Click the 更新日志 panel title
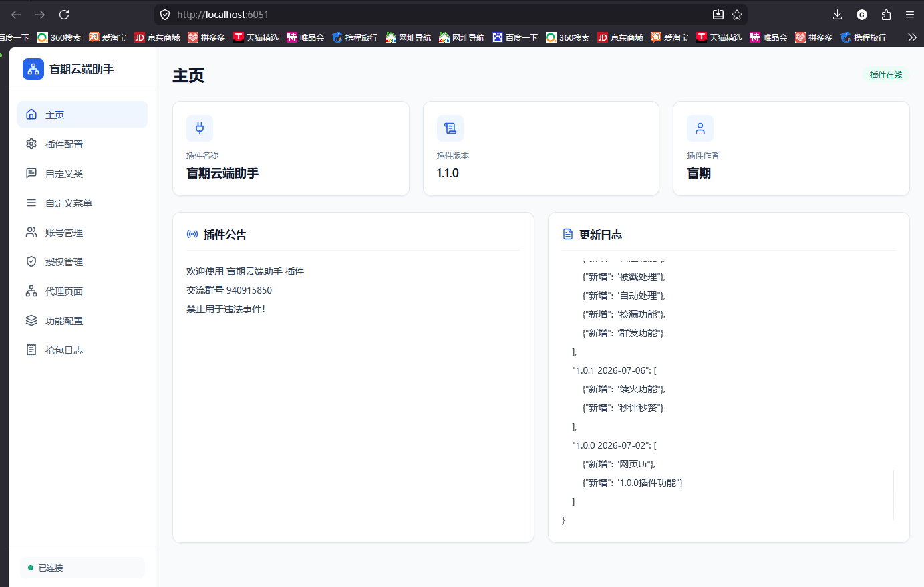The width and height of the screenshot is (924, 587). [x=601, y=235]
